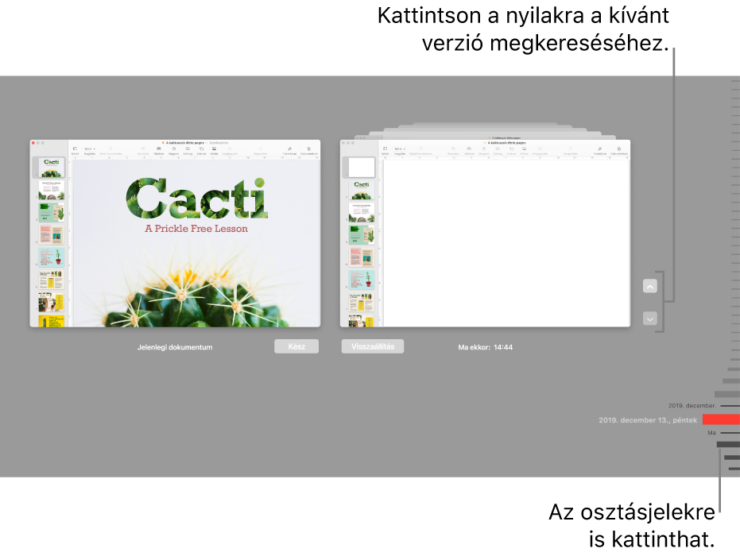This screenshot has height=560, width=740.
Task: Click the blank page area in the version window
Action: point(506,243)
